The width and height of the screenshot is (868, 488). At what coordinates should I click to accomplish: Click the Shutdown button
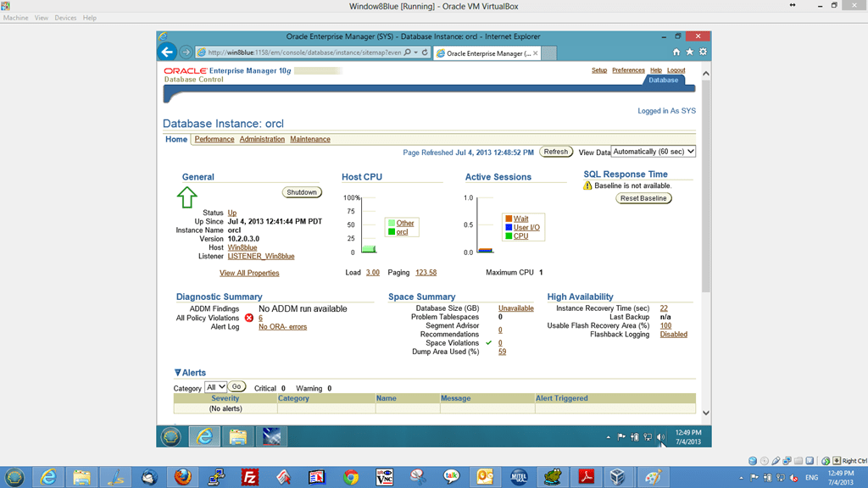pos(302,192)
